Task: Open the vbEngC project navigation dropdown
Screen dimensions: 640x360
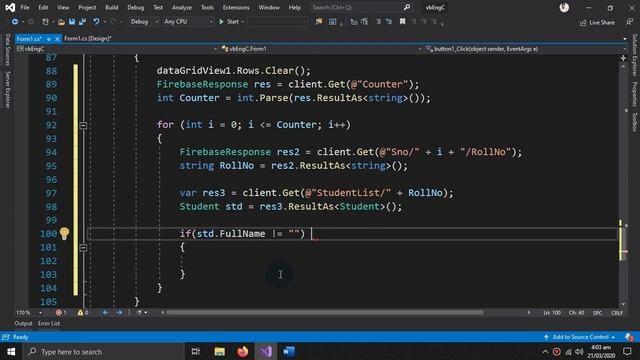Action: click(117, 49)
